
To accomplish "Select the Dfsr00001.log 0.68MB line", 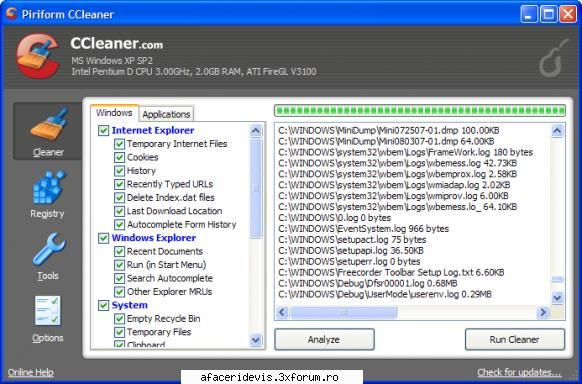I will pyautogui.click(x=367, y=283).
